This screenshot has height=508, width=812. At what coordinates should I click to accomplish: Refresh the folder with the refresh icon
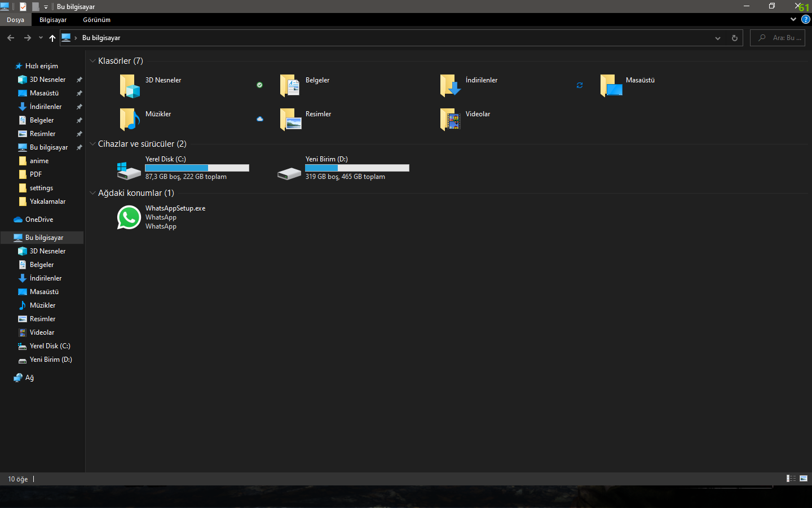pyautogui.click(x=734, y=38)
